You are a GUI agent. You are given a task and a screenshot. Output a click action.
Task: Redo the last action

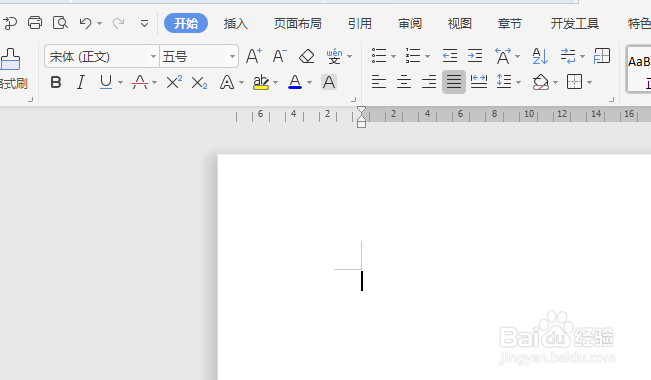pyautogui.click(x=118, y=23)
